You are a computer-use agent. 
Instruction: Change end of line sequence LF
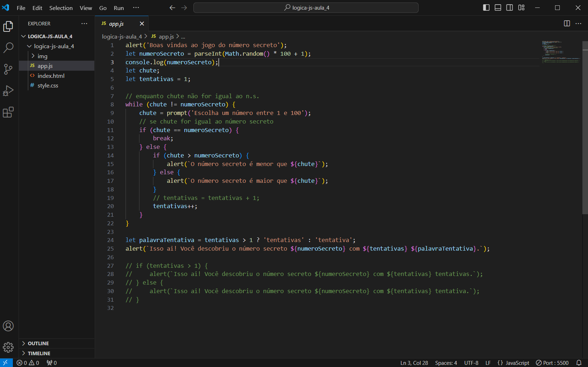[x=488, y=363]
